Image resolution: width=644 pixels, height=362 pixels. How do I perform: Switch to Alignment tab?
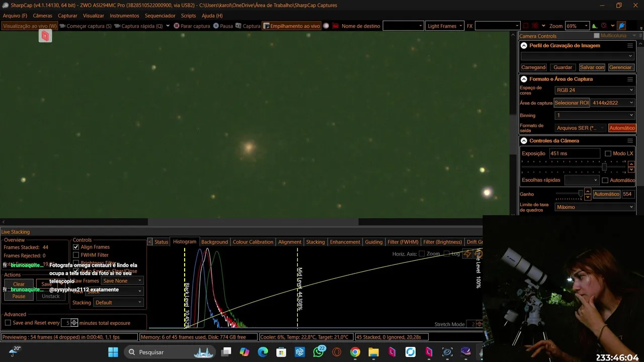click(x=290, y=242)
